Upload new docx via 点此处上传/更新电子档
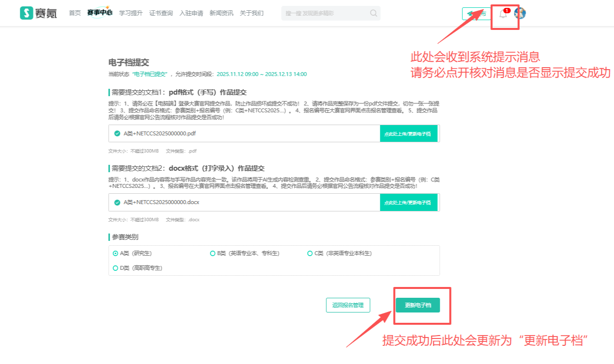The width and height of the screenshot is (614, 364). coord(408,202)
